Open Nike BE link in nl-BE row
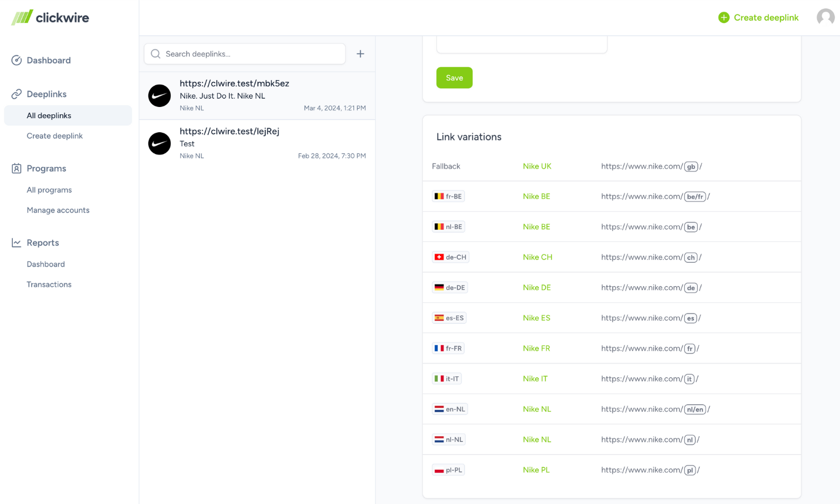The width and height of the screenshot is (840, 504). click(536, 227)
